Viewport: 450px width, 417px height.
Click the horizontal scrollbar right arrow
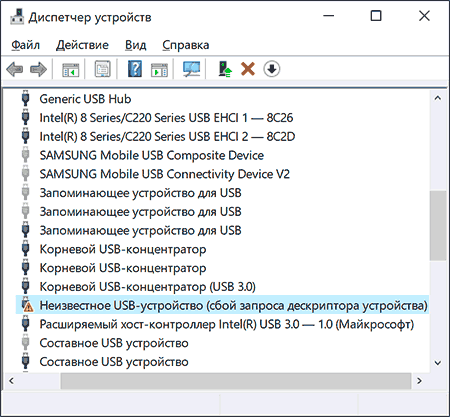[419, 380]
